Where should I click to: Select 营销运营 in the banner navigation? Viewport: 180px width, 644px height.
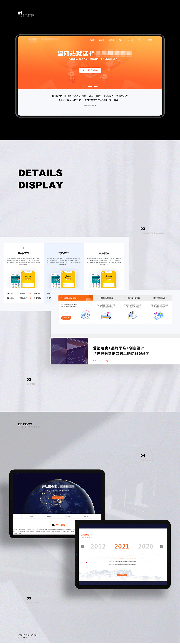coord(111,40)
